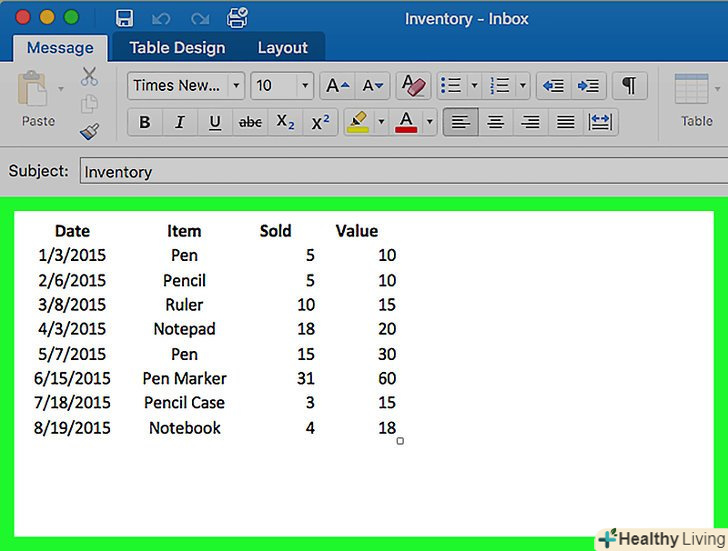Click the distributed text alignment icon
728x551 pixels.
tap(600, 122)
